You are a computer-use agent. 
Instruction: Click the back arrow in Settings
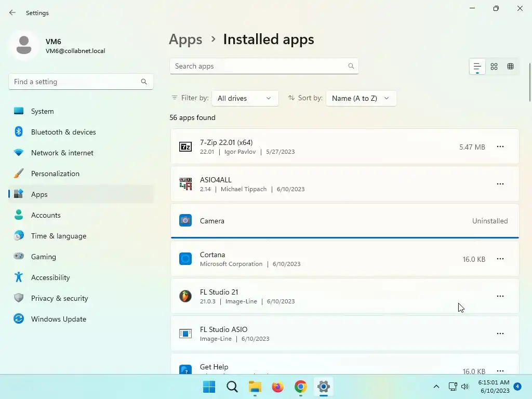coord(12,12)
